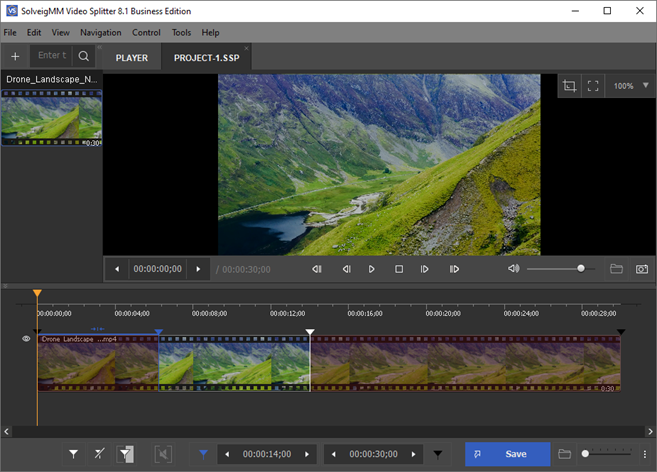Image resolution: width=657 pixels, height=472 pixels.
Task: Stop video playback
Action: 399,269
